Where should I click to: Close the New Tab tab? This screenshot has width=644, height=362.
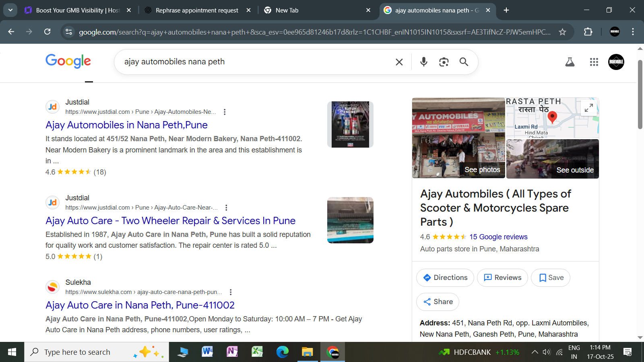[368, 10]
